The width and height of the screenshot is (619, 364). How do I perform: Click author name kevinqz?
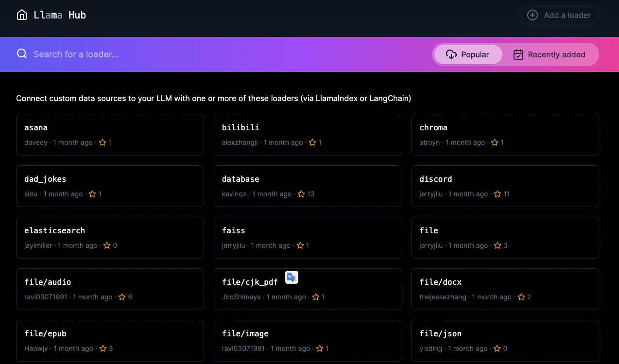click(x=234, y=194)
